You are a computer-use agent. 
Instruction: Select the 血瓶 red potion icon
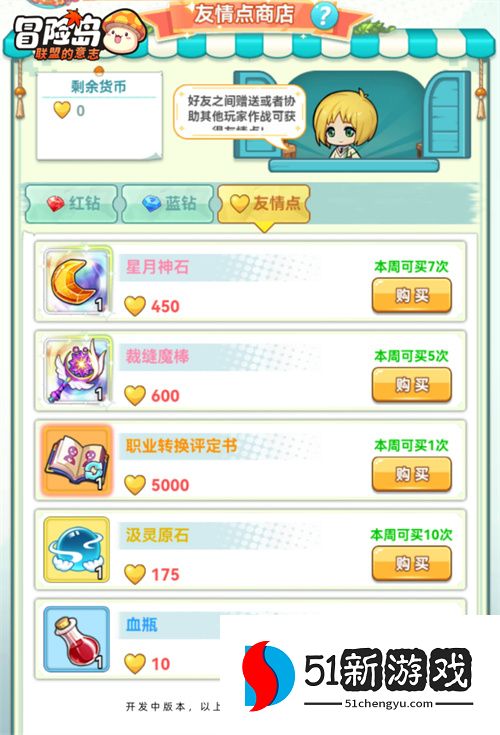(76, 639)
